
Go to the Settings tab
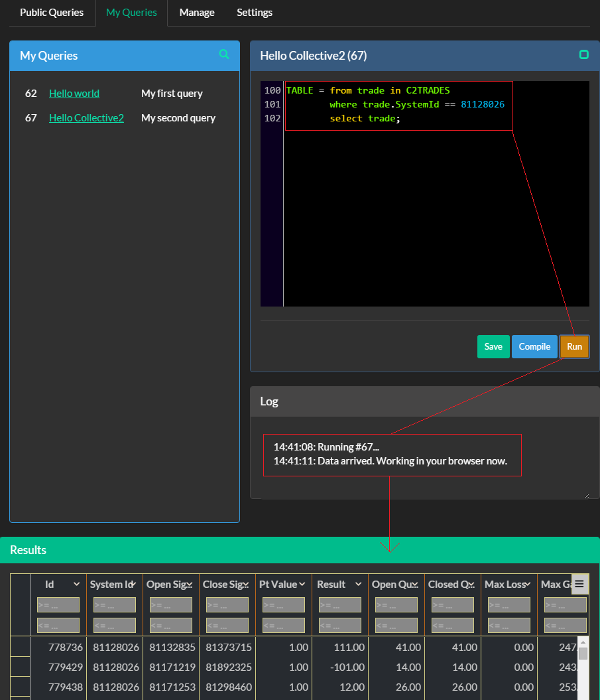[255, 13]
